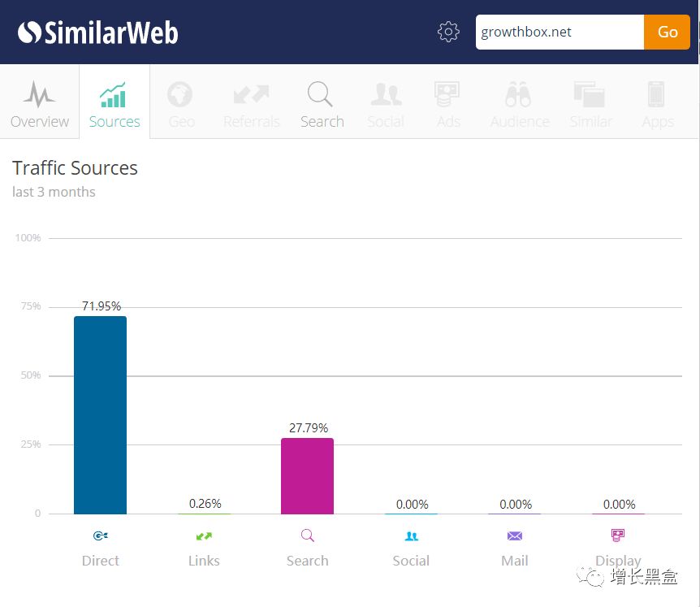Open the Geo tab

pyautogui.click(x=181, y=104)
